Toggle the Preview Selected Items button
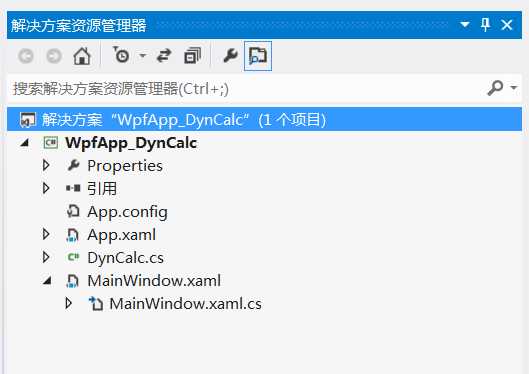The height and width of the screenshot is (374, 529). [x=258, y=56]
